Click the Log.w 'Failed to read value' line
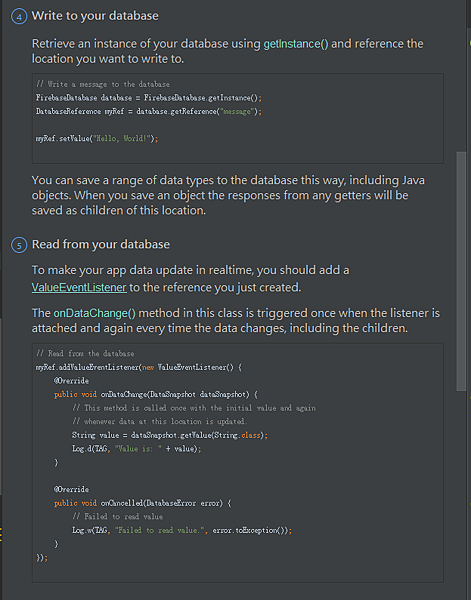Image resolution: width=471 pixels, height=600 pixels. tap(182, 530)
